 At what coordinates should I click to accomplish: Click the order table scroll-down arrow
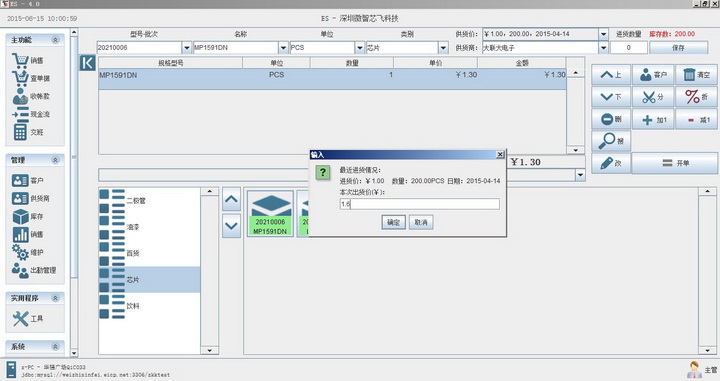[x=575, y=150]
